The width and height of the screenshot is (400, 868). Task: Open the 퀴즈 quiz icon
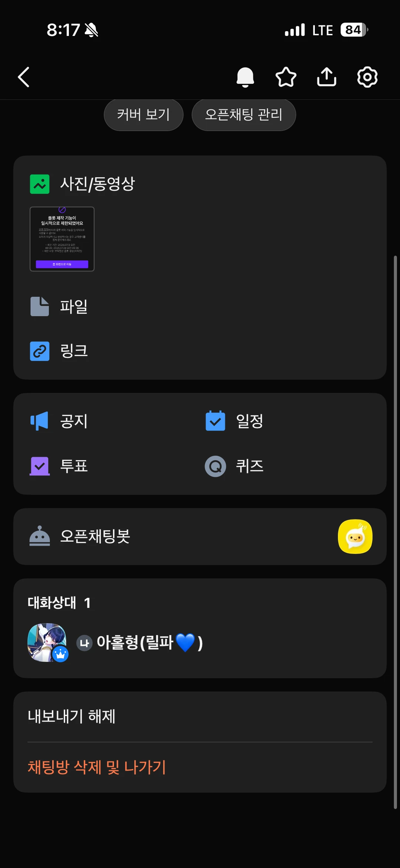coord(216,466)
